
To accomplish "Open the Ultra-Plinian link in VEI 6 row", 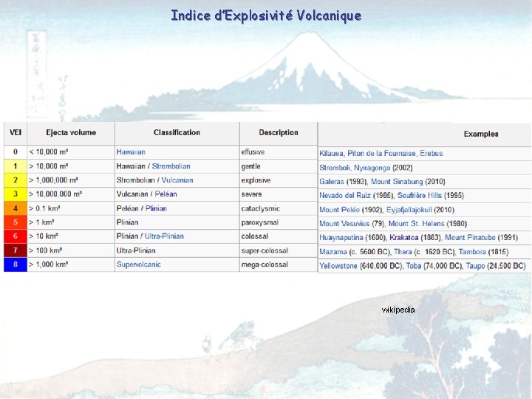I will (x=164, y=236).
